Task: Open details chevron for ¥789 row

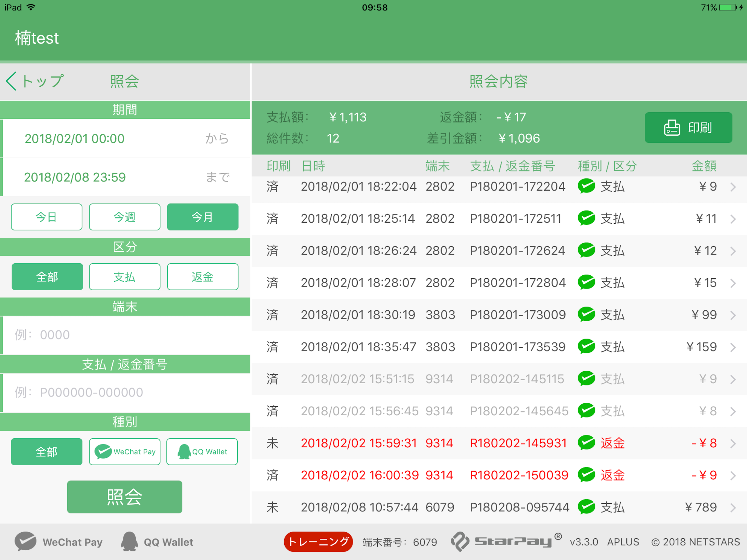Action: coord(733,508)
